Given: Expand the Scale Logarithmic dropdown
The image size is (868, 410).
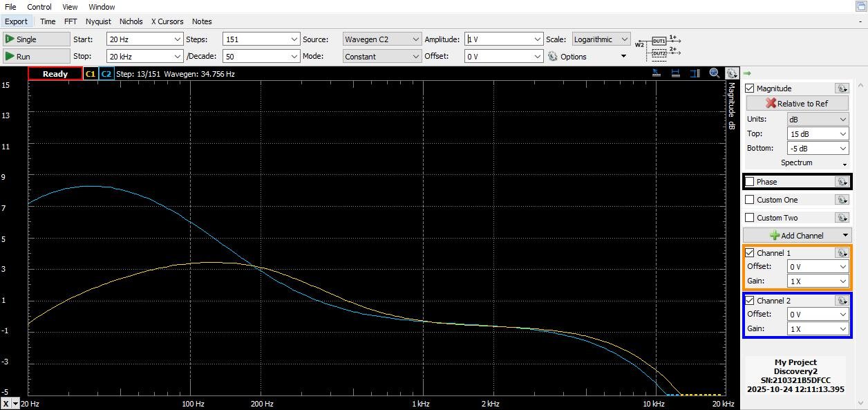Looking at the screenshot, I should coord(624,39).
